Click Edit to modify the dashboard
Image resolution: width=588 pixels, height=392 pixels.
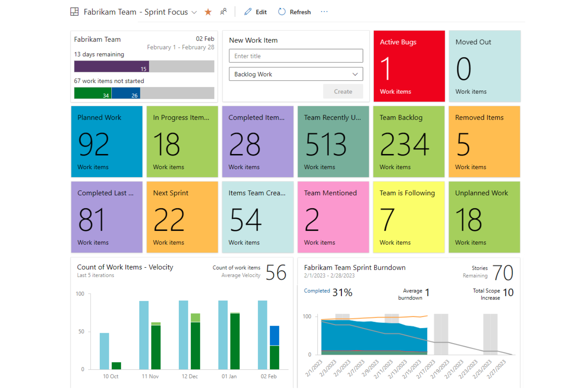(261, 12)
